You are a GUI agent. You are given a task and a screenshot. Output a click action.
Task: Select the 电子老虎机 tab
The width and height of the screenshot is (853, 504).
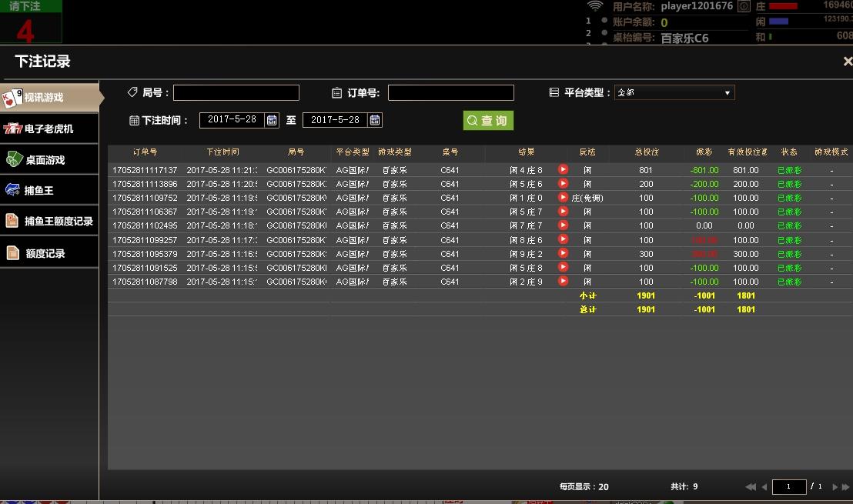(49, 129)
